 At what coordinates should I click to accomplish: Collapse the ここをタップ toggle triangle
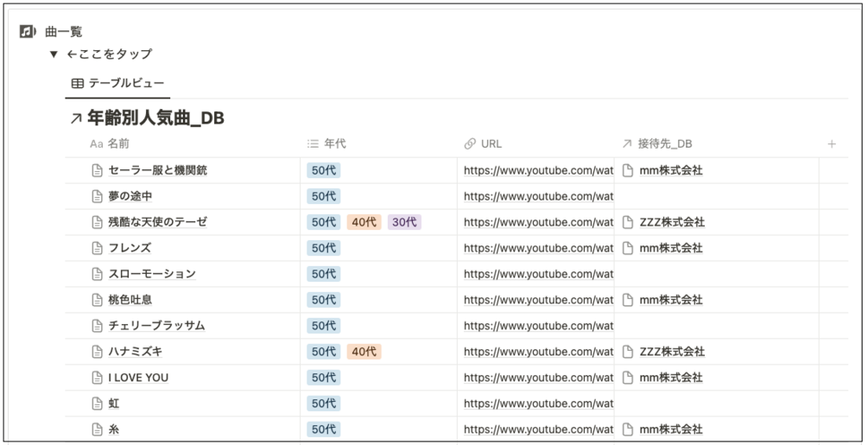coord(54,54)
